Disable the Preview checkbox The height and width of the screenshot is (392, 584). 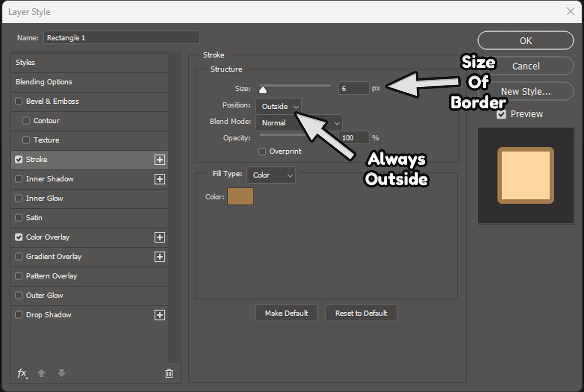click(501, 114)
